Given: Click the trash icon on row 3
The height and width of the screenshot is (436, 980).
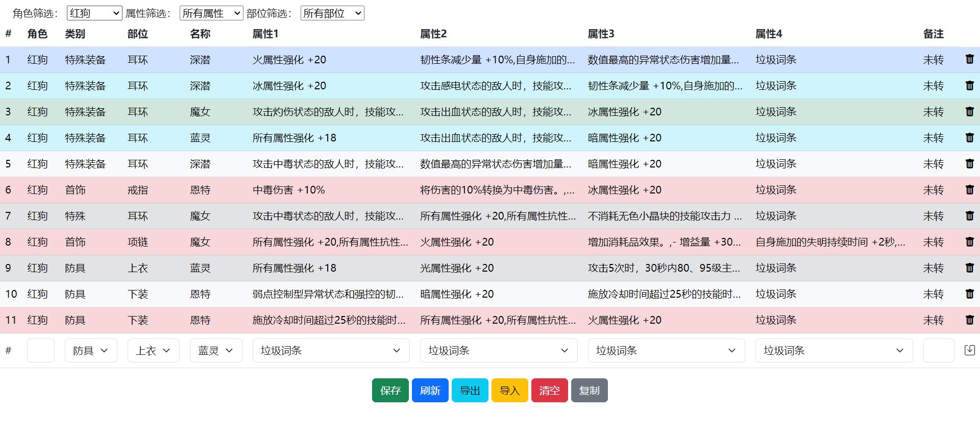Looking at the screenshot, I should pyautogui.click(x=970, y=111).
